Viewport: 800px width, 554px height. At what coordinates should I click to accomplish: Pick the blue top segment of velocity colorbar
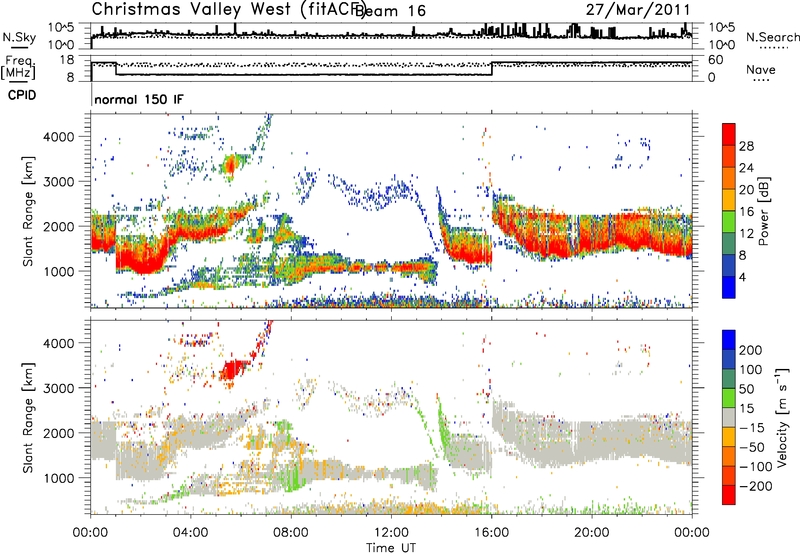click(729, 340)
